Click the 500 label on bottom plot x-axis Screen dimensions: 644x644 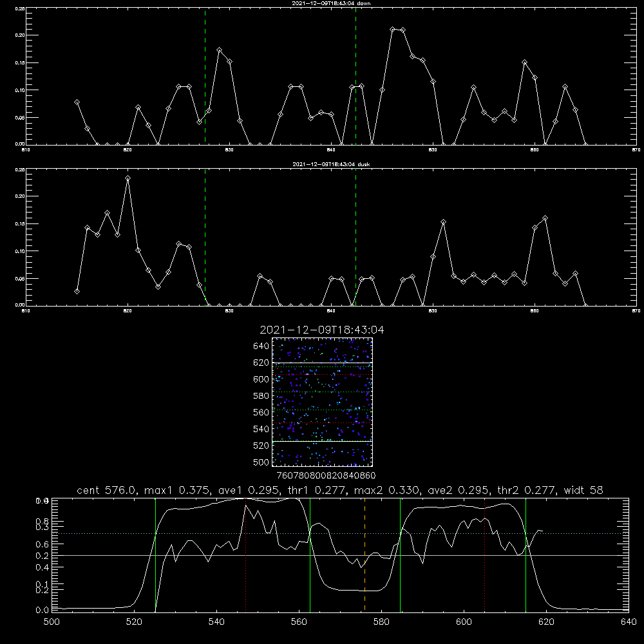[52, 622]
